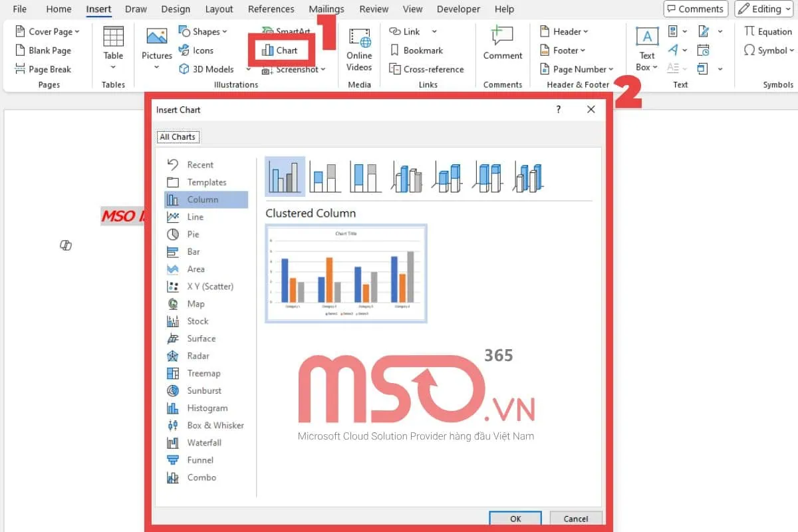This screenshot has width=798, height=532.
Task: Switch to the Mailings ribbon tab
Action: [x=326, y=9]
